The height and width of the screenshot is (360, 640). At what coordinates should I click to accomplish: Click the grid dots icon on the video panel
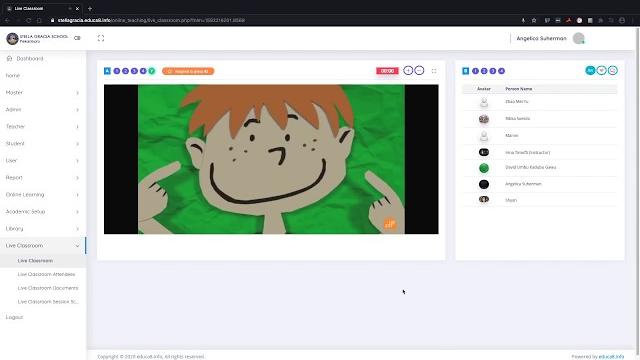pyautogui.click(x=434, y=71)
